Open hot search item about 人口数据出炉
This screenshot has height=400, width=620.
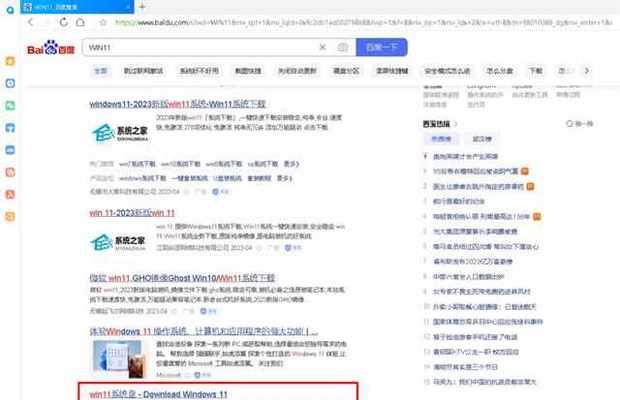[469, 277]
